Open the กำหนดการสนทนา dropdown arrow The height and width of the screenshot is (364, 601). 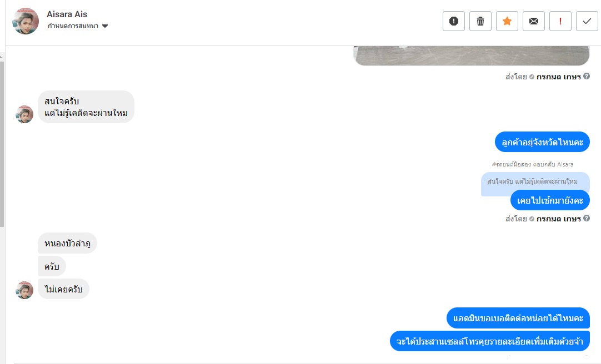click(x=105, y=26)
